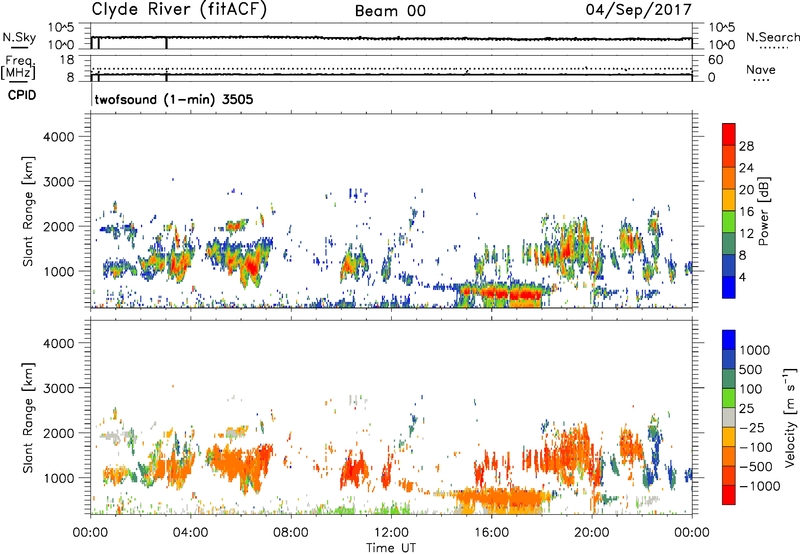Image resolution: width=800 pixels, height=554 pixels.
Task: Click the "25" label on Velocity color bar
Action: tap(746, 409)
